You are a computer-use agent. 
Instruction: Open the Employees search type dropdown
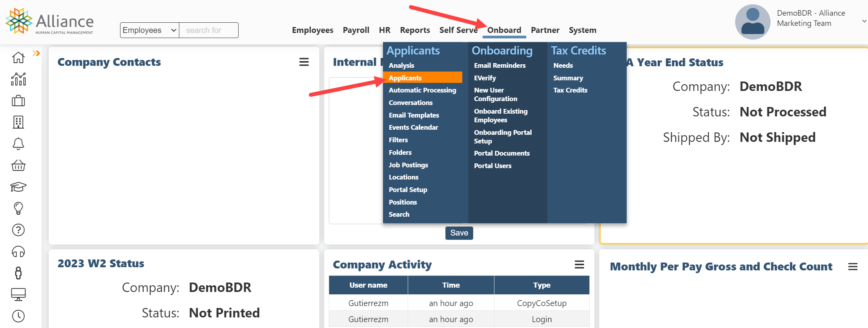(150, 30)
